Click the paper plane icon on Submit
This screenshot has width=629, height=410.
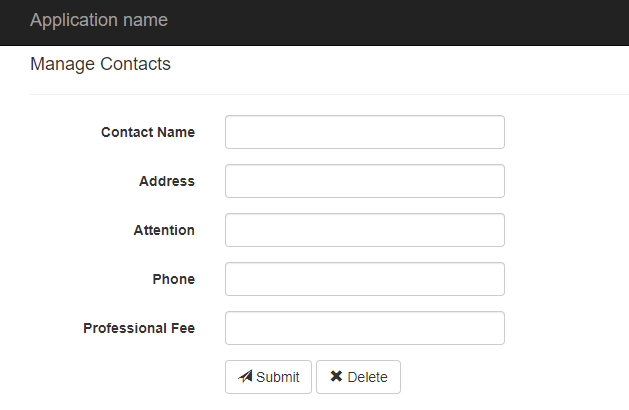(x=245, y=377)
